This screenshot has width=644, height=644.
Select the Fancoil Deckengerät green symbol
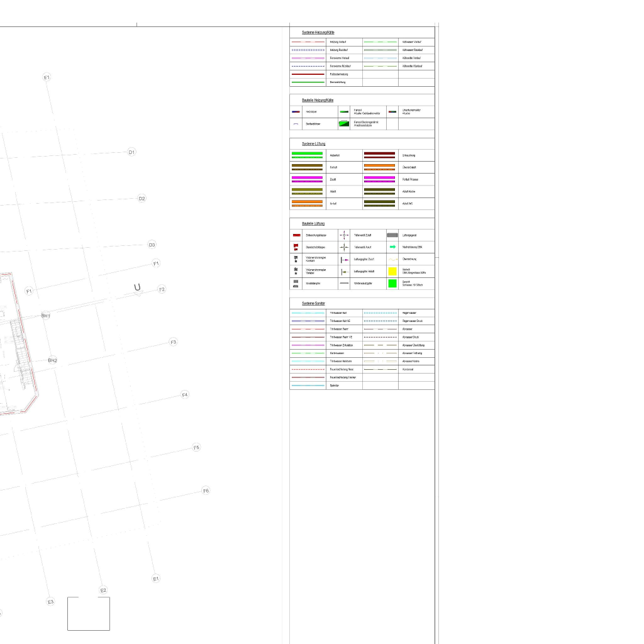coord(344,124)
